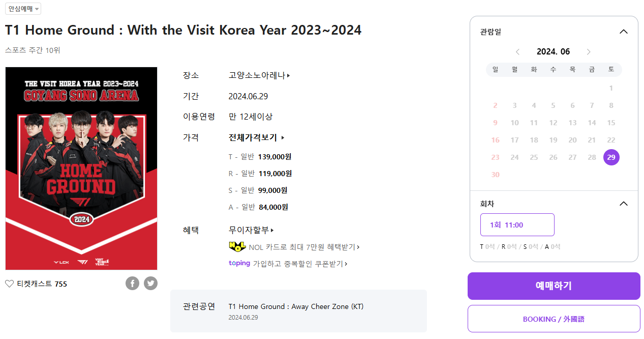Viewport: 644px width, 339px height.
Task: Go to previous month in calendar
Action: click(x=517, y=52)
